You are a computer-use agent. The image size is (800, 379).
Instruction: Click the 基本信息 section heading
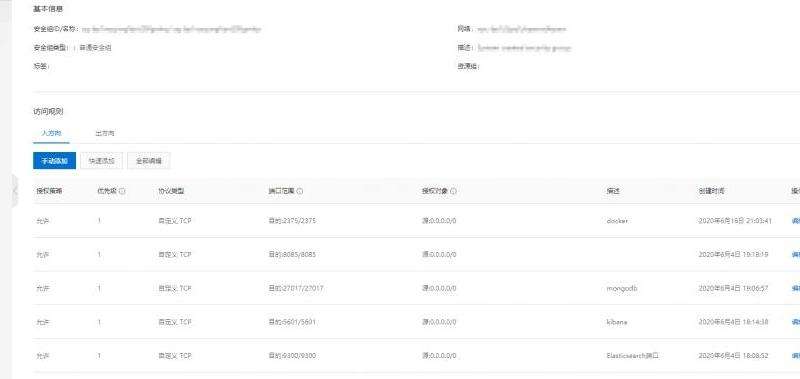pos(48,9)
